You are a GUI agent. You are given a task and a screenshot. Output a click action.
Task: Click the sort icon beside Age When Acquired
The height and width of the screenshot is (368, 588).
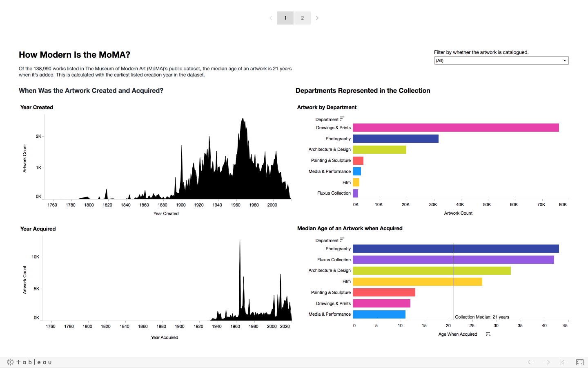pos(488,334)
